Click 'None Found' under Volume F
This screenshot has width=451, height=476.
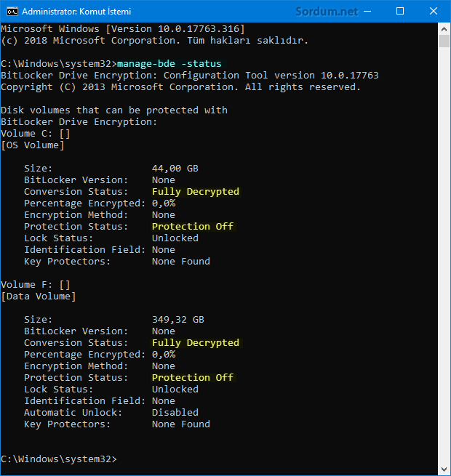click(181, 424)
